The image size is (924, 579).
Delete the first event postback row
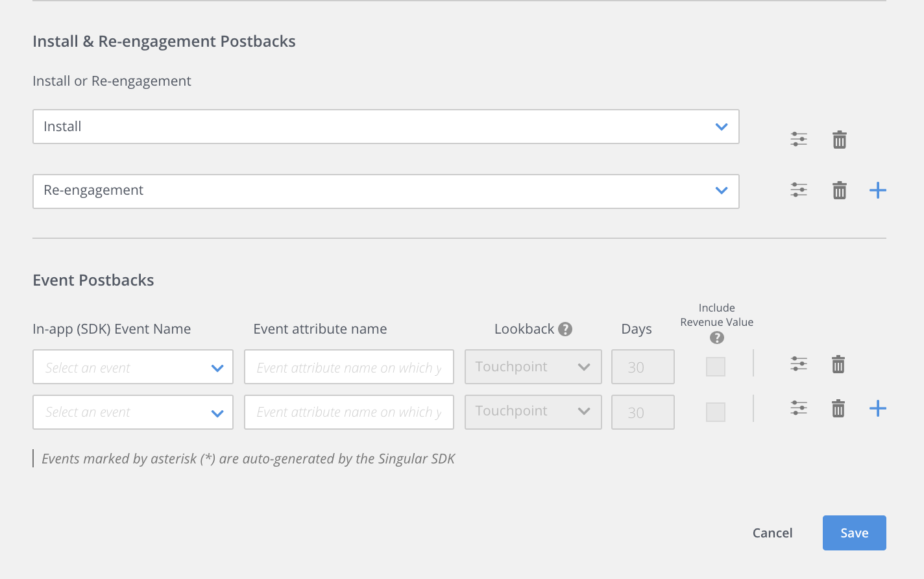click(838, 364)
